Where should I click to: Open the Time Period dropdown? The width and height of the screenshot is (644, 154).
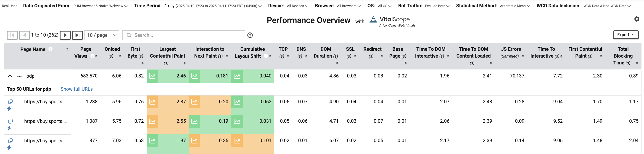point(213,6)
